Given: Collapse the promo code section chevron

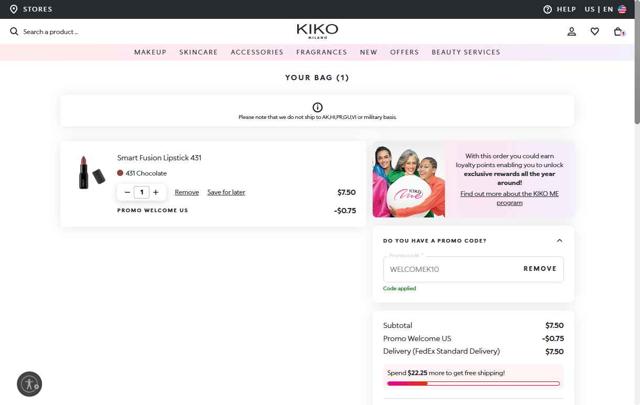Looking at the screenshot, I should point(559,240).
